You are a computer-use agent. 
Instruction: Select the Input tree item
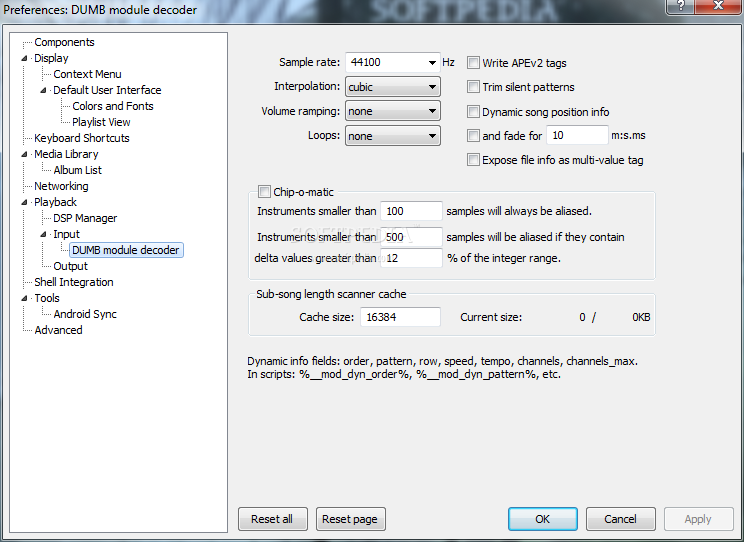click(x=66, y=234)
